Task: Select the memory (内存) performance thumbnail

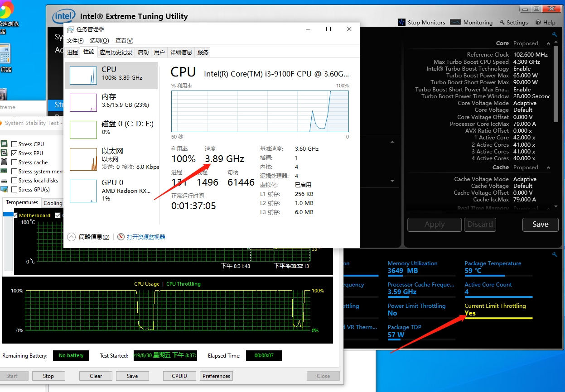Action: [83, 102]
